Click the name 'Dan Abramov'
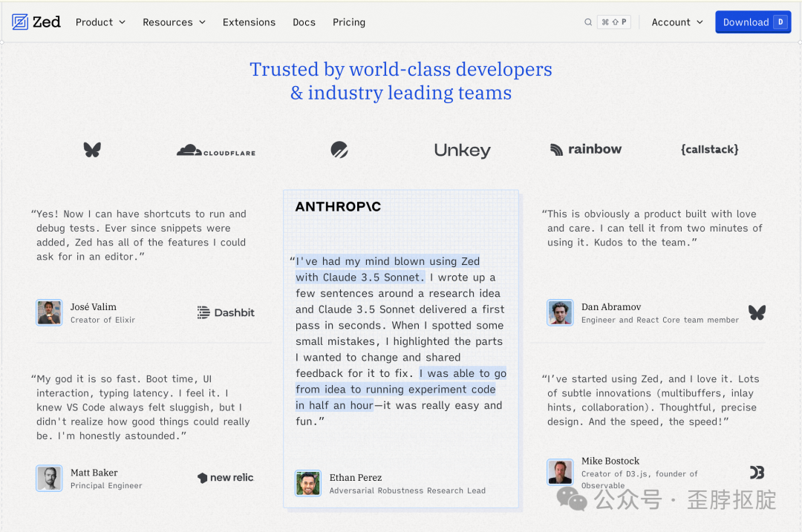This screenshot has width=802, height=532. click(611, 306)
